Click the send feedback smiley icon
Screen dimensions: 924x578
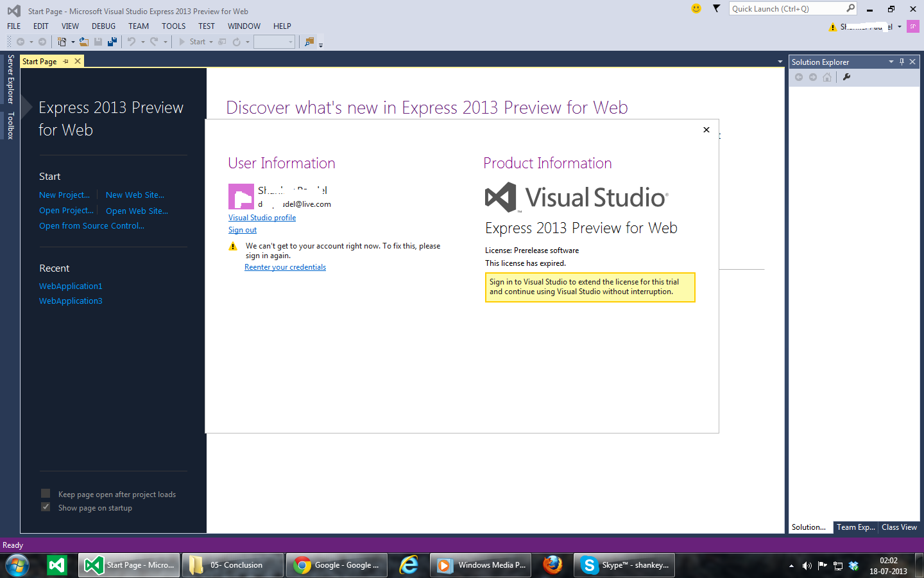[x=696, y=8]
